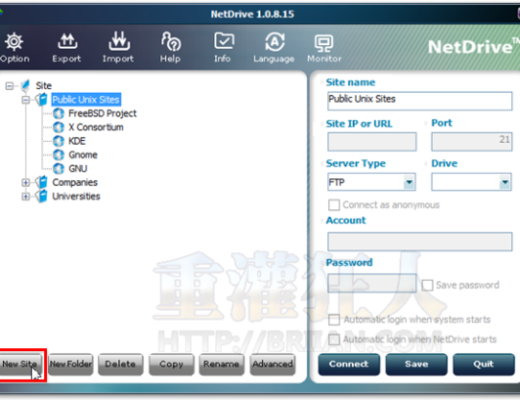Click the Site name text field

[420, 101]
